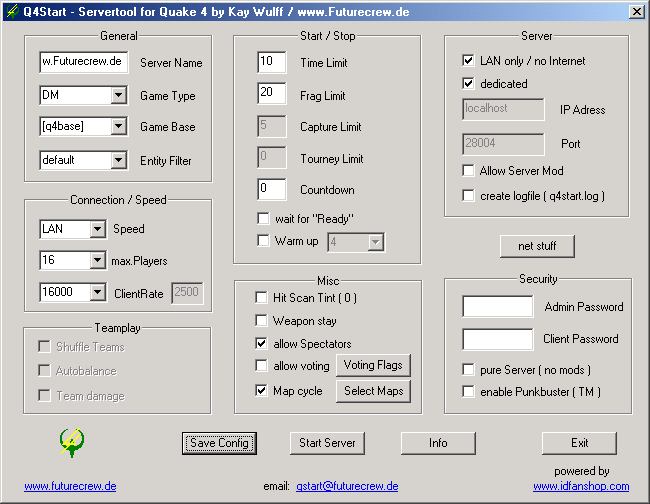Screen dimensions: 650x504
Task: Open www.futurecrew.de link
Action: (x=70, y=486)
